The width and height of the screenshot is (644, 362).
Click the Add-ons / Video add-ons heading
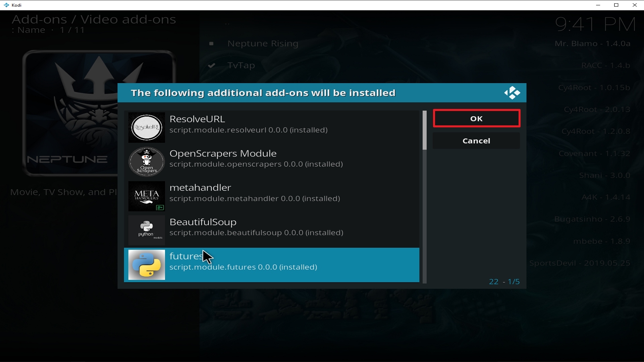[94, 19]
